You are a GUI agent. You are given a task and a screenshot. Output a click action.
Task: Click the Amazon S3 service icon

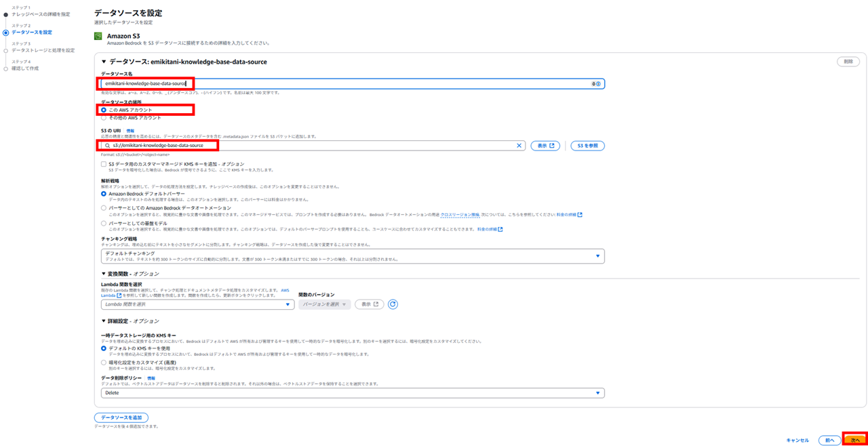pos(98,37)
